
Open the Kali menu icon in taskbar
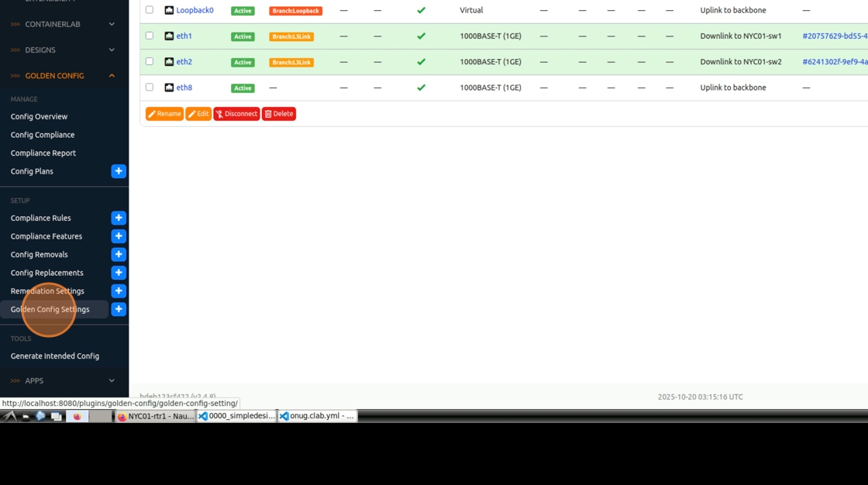click(x=9, y=416)
